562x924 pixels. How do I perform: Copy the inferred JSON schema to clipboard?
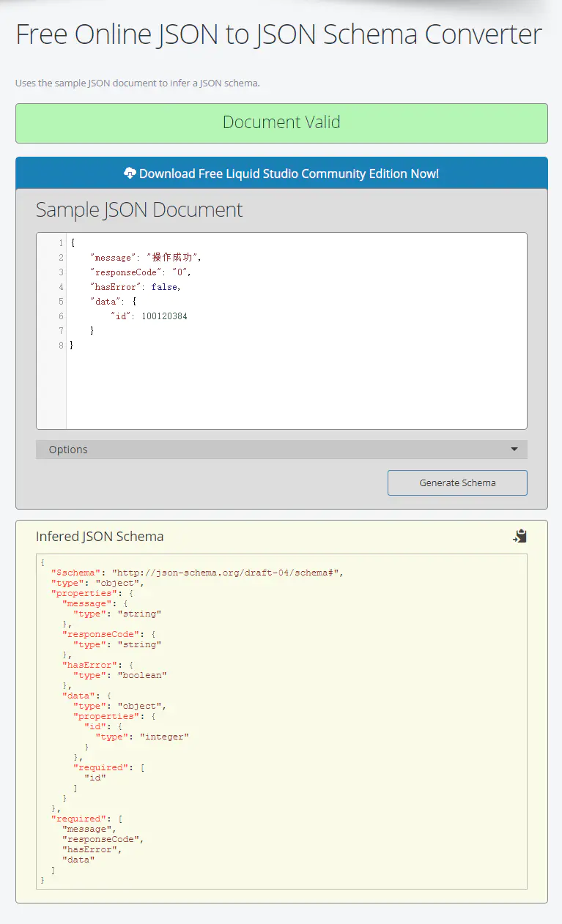[520, 536]
